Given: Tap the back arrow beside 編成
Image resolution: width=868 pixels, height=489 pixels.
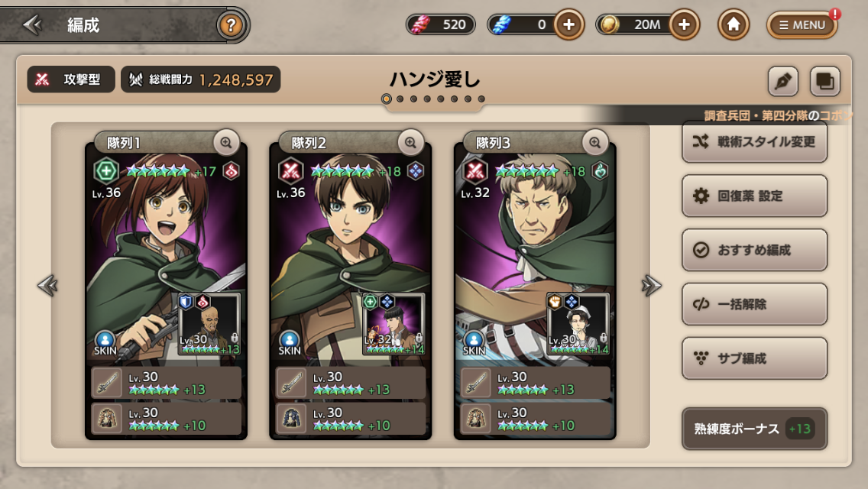Looking at the screenshot, I should pyautogui.click(x=32, y=24).
